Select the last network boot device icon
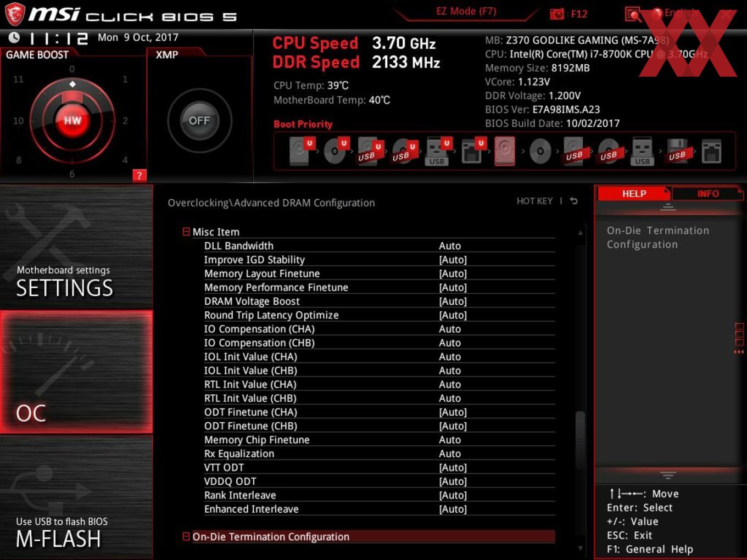The width and height of the screenshot is (747, 560). [711, 151]
